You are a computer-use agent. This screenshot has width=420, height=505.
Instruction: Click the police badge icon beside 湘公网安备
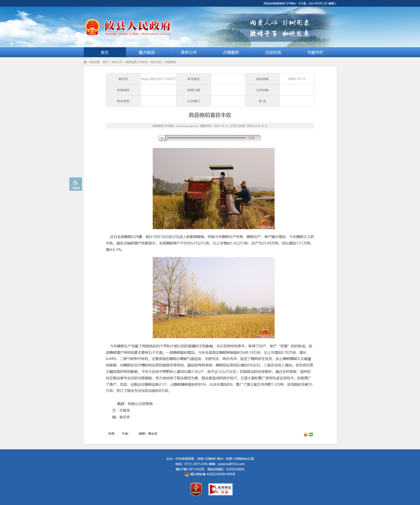click(187, 474)
